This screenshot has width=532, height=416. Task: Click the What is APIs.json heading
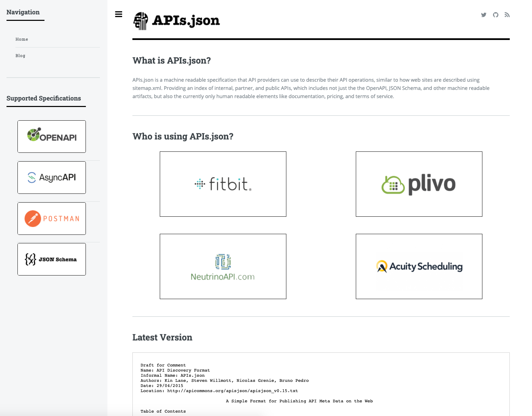(172, 61)
